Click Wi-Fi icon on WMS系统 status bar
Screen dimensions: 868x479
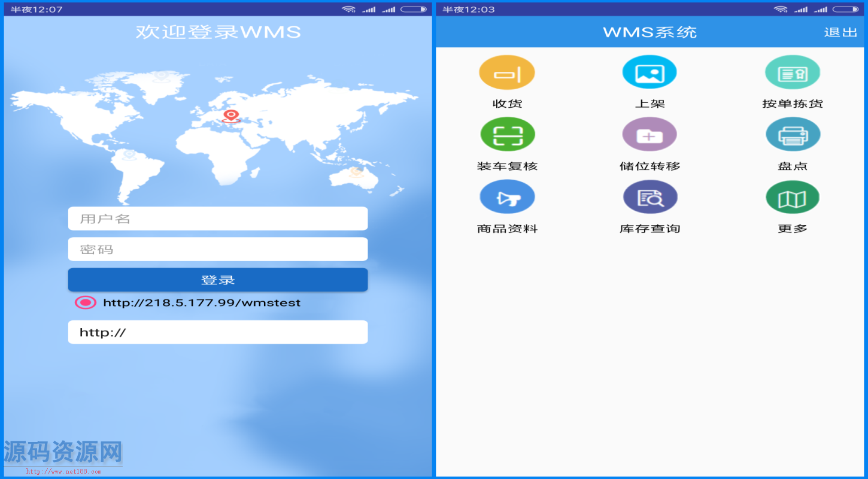[x=781, y=9]
